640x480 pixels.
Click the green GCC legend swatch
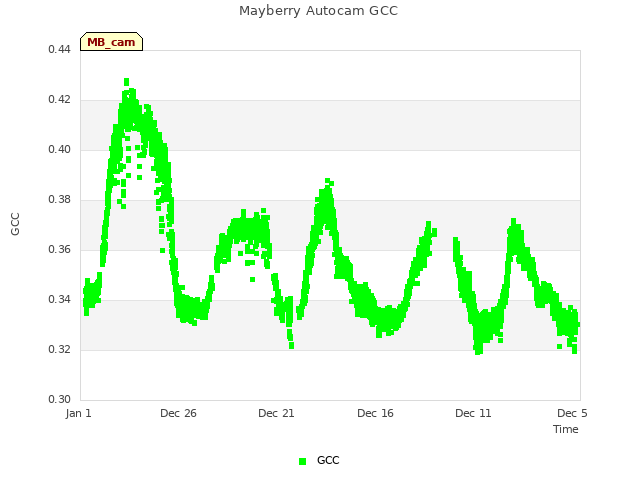[302, 461]
